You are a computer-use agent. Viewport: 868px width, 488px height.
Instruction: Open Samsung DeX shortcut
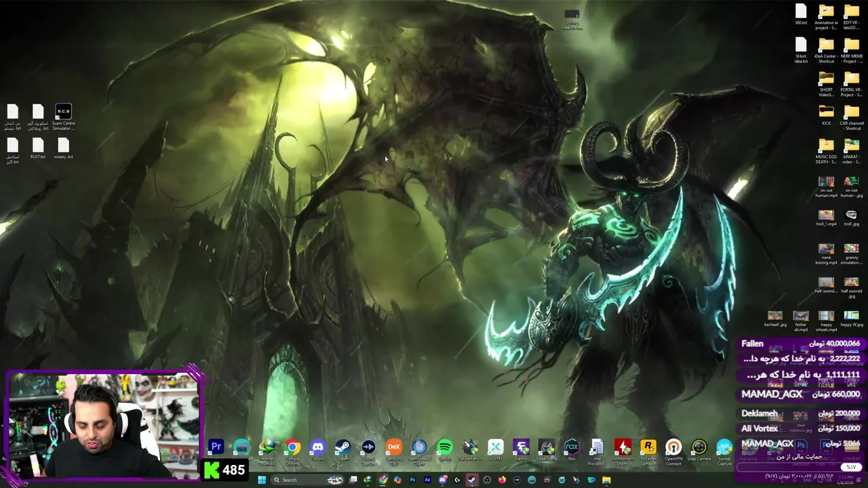click(394, 451)
